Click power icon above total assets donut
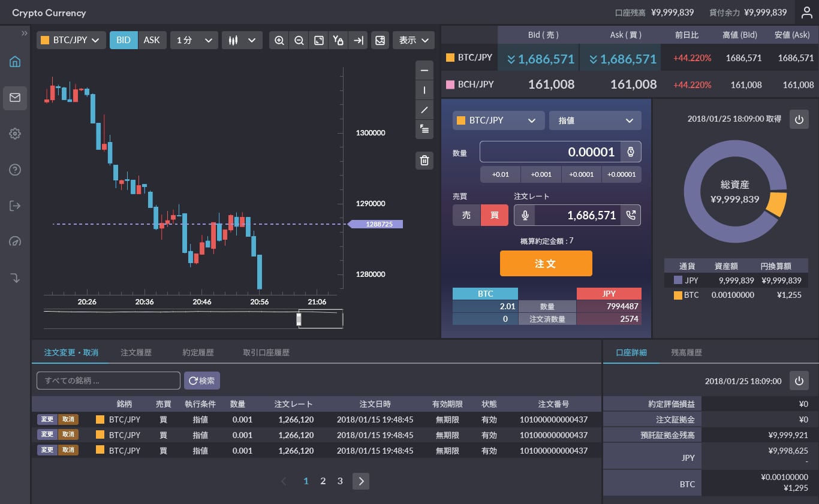 798,119
